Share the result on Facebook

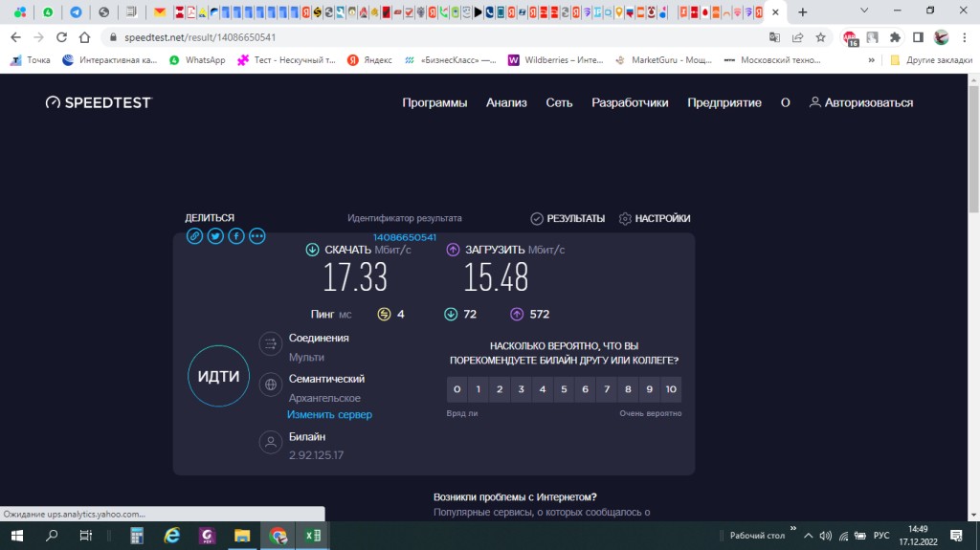(236, 236)
